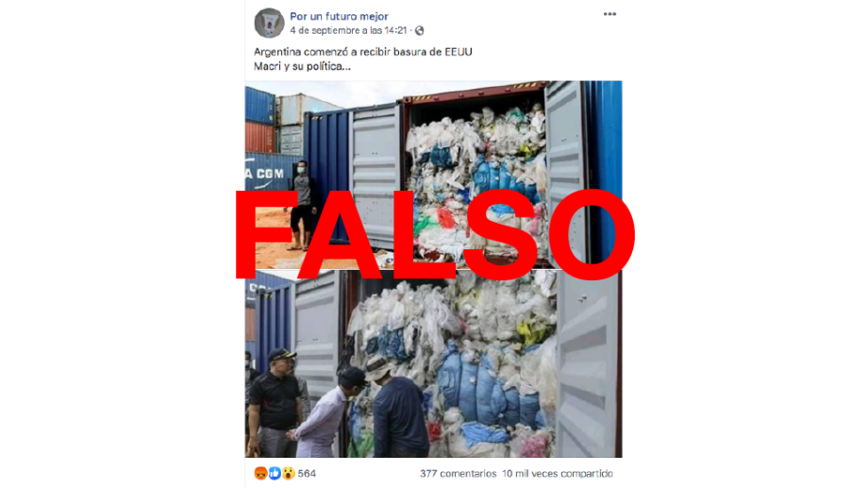
Task: Click the post caption about Argentina basura
Action: [x=363, y=52]
